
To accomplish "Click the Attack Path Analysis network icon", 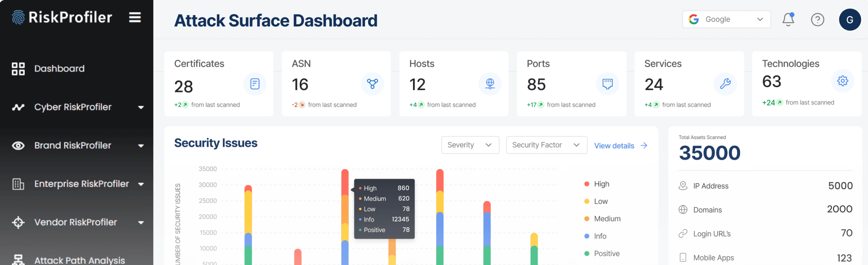I will pos(18,260).
